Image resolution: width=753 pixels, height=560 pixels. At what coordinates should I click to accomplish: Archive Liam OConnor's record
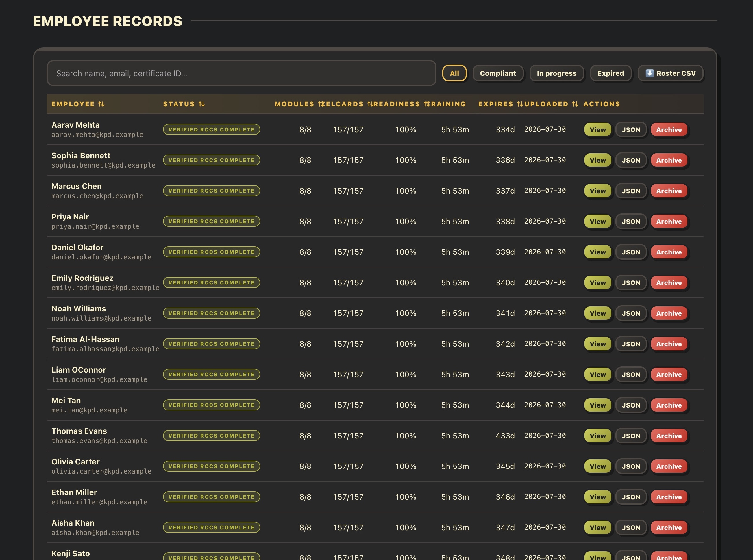(669, 375)
